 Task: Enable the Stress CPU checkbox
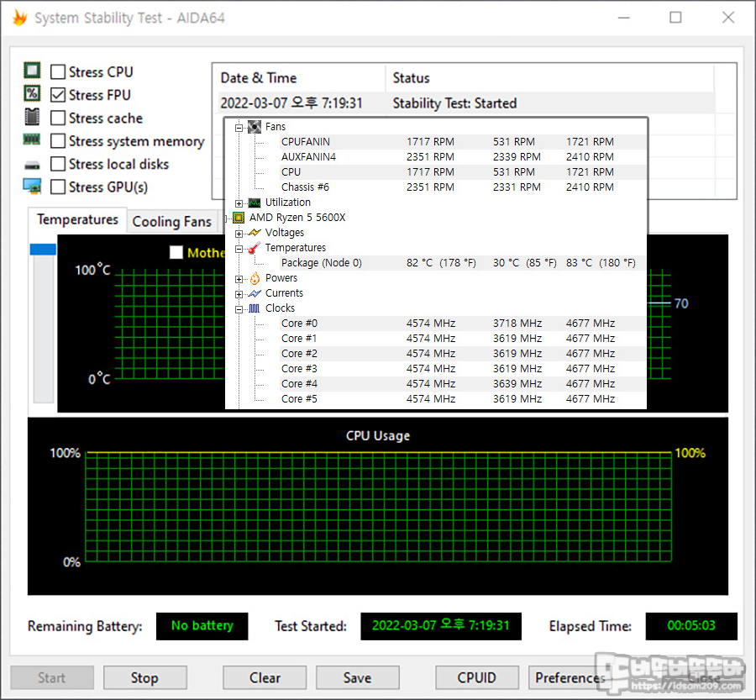tap(58, 72)
